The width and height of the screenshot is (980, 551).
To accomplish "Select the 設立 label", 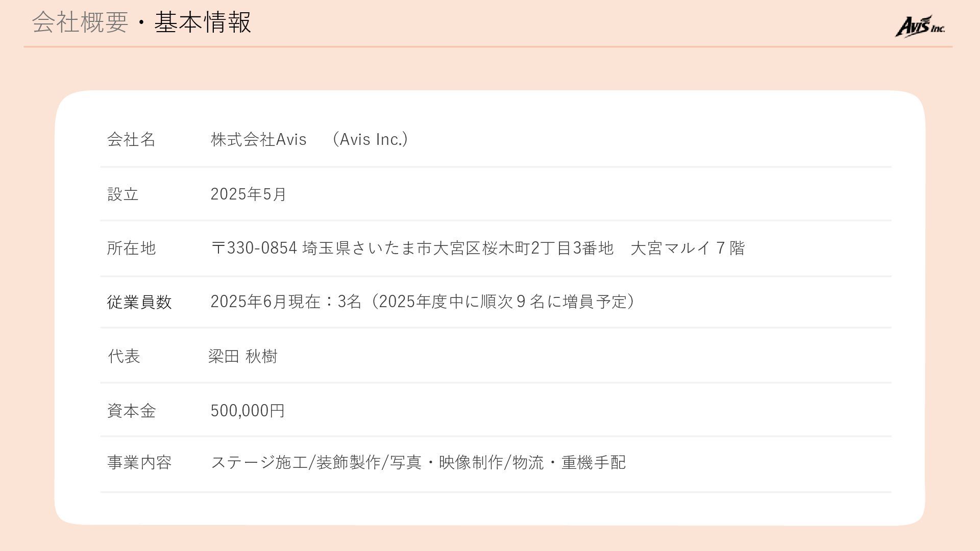I will tap(123, 194).
